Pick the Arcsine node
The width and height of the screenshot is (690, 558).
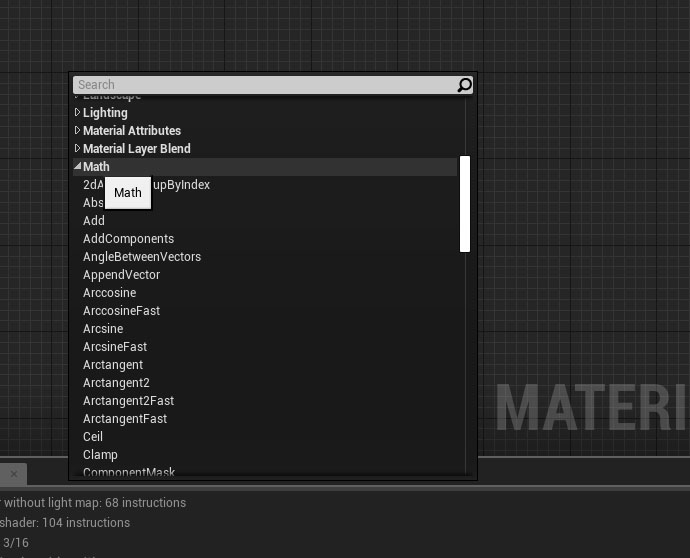click(103, 329)
